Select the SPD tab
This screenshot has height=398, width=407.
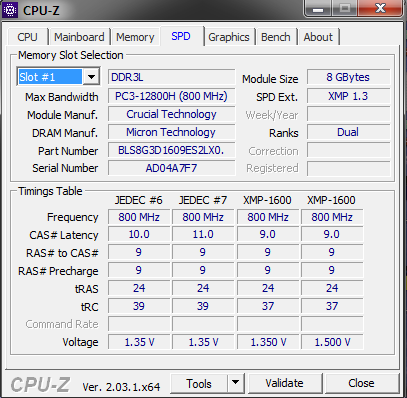click(x=181, y=36)
